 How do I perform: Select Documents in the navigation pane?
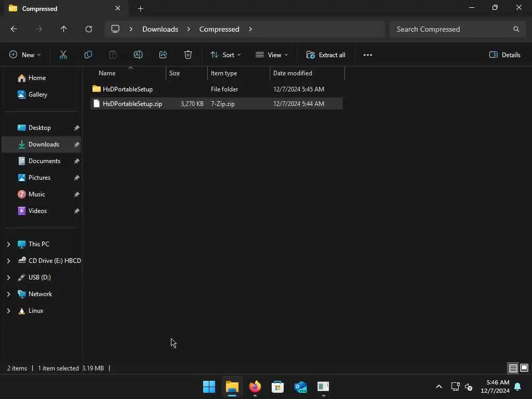[42, 161]
